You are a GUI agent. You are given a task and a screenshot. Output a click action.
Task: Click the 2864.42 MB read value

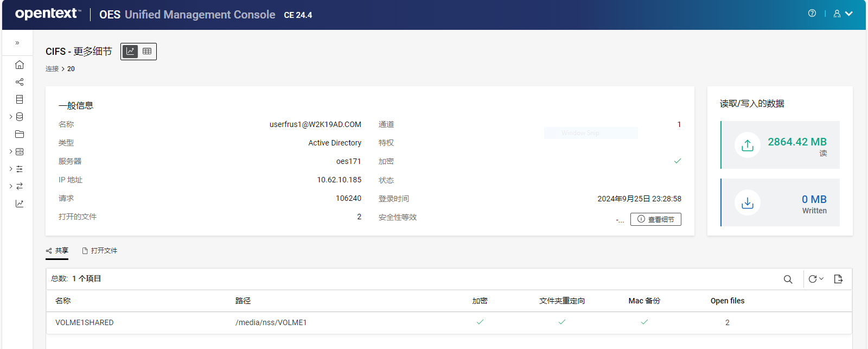point(797,142)
